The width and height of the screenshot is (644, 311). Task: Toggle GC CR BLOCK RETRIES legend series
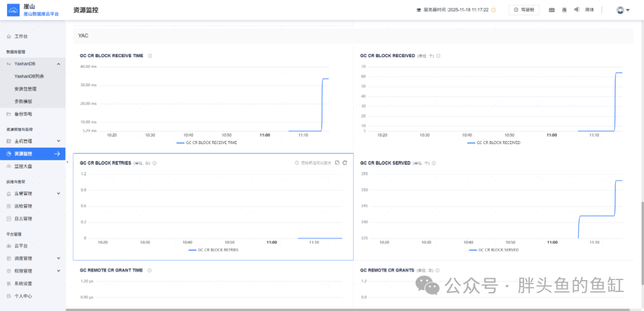point(213,250)
